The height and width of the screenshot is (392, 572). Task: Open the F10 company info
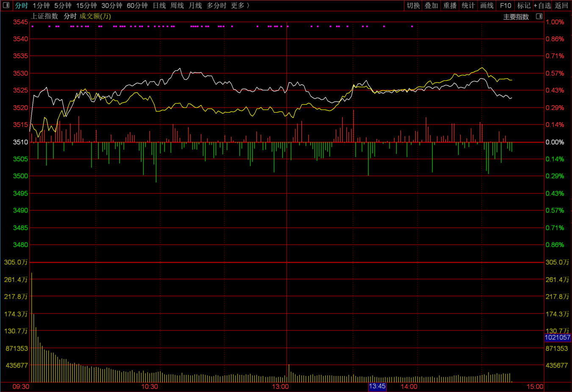506,6
